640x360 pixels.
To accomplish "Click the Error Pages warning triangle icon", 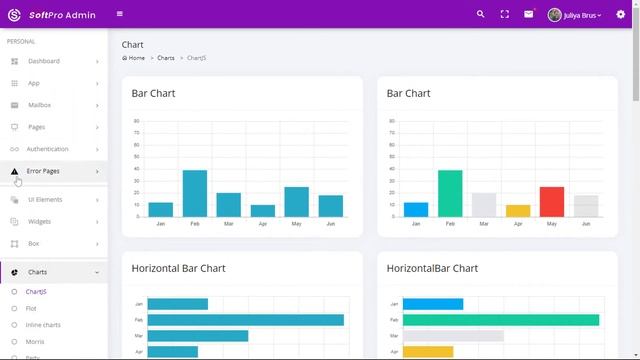I will [15, 171].
